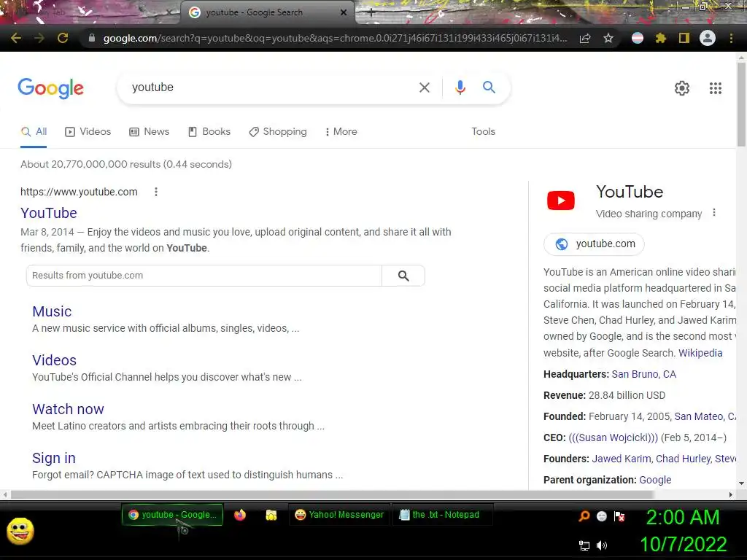This screenshot has height=560, width=747.
Task: Switch to the Books tab
Action: point(209,132)
